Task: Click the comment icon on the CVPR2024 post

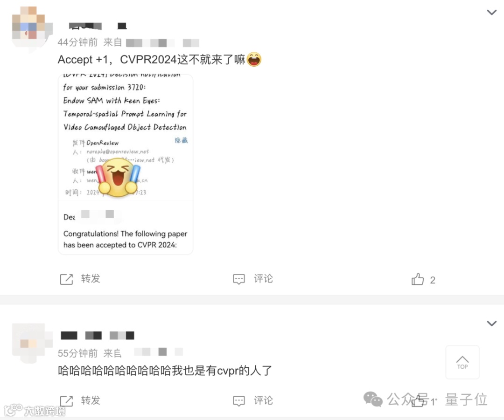Action: pos(239,279)
